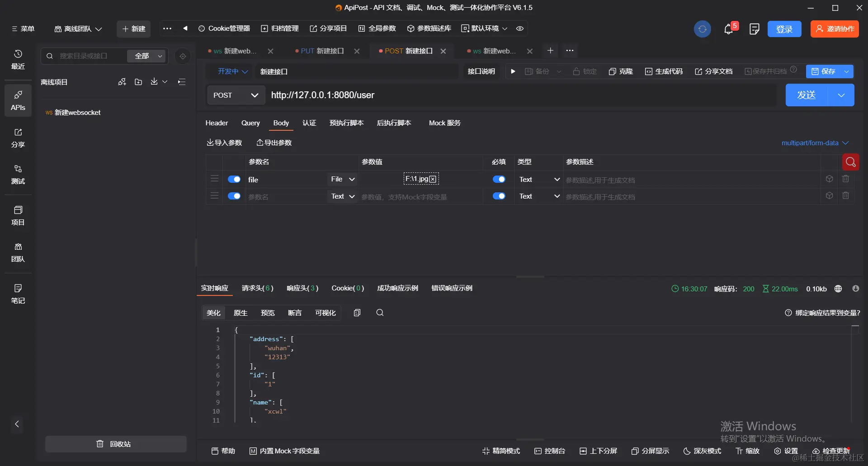
Task: Disable the file parameter enable switch
Action: (x=234, y=179)
